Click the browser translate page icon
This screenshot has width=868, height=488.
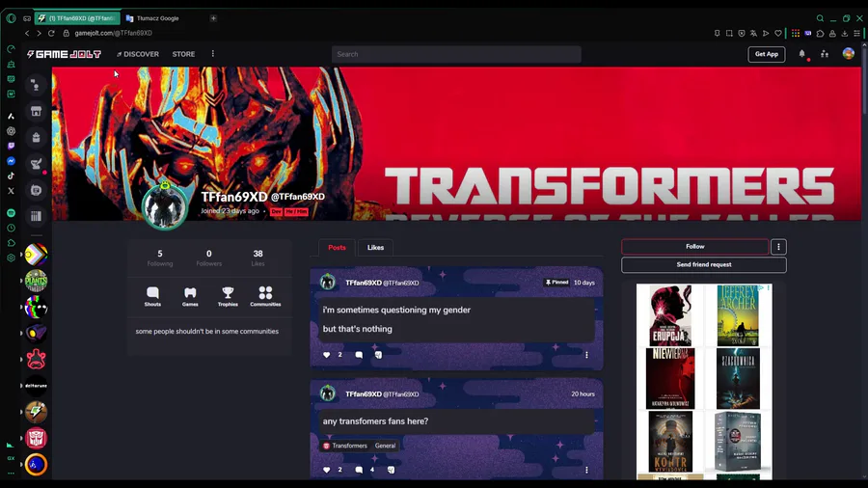click(753, 33)
